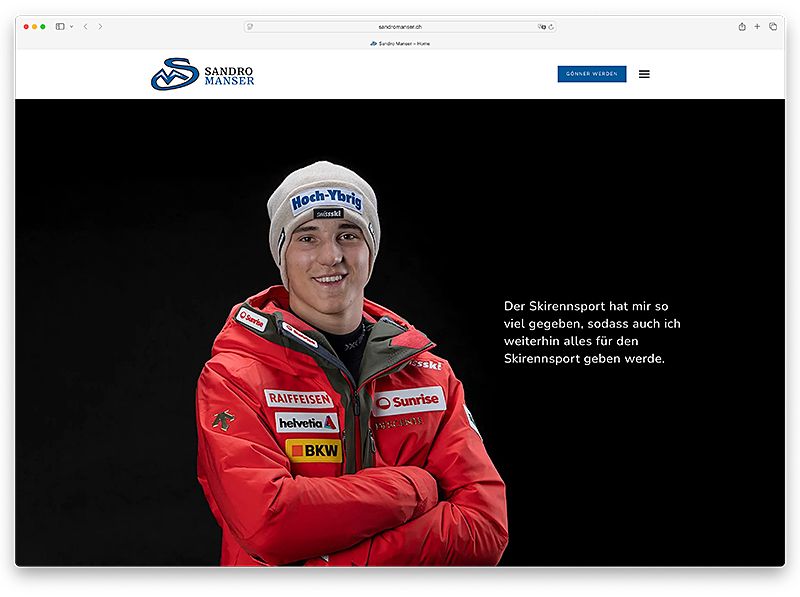
Task: Expand the sidebar dropdown chevron
Action: coord(71,27)
